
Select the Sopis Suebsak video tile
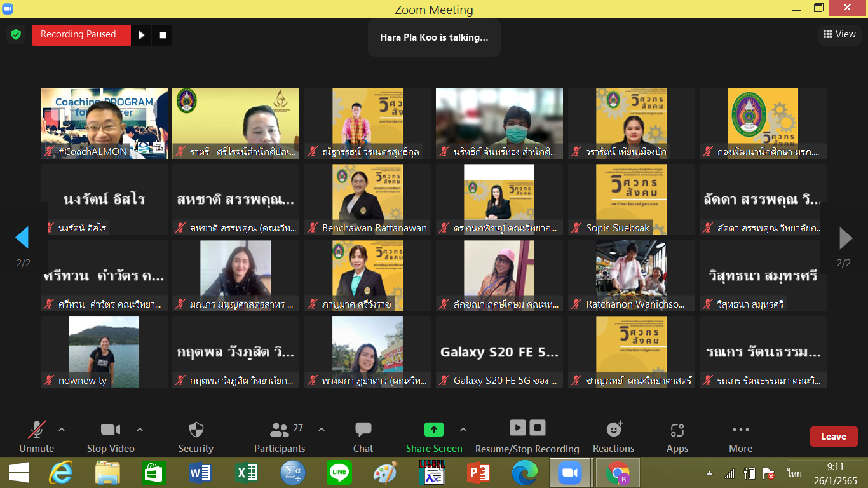tap(632, 200)
